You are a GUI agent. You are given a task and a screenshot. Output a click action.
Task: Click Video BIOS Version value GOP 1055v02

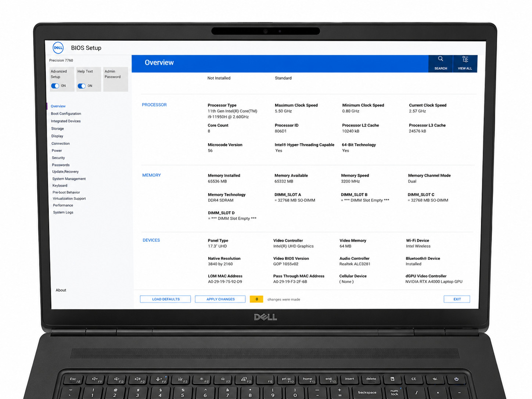click(286, 264)
